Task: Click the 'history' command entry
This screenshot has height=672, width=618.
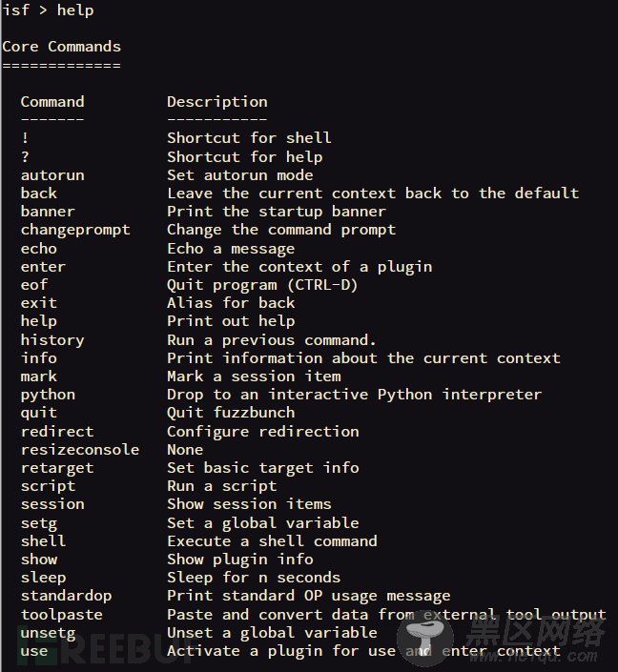Action: pyautogui.click(x=52, y=340)
